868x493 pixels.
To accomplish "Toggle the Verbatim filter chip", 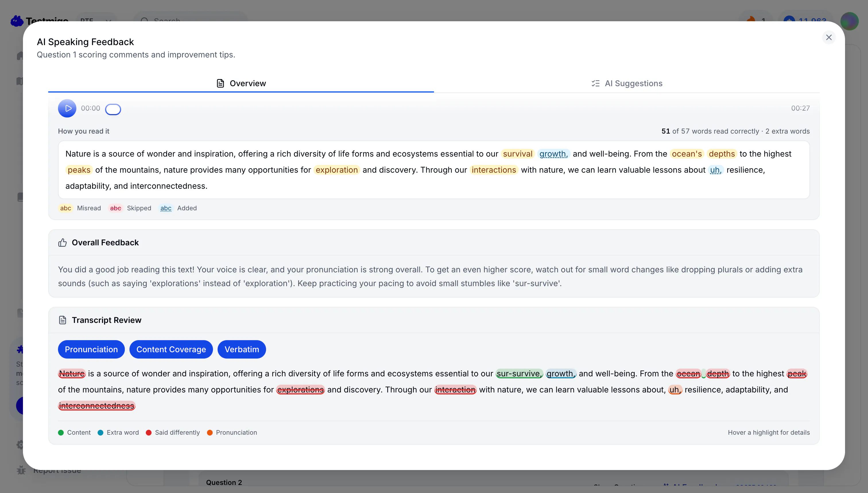I will [242, 349].
